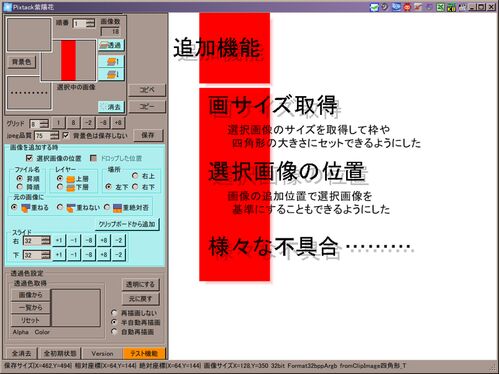Click +1 in the 下 slide row
The width and height of the screenshot is (500, 374).
[x=59, y=255]
